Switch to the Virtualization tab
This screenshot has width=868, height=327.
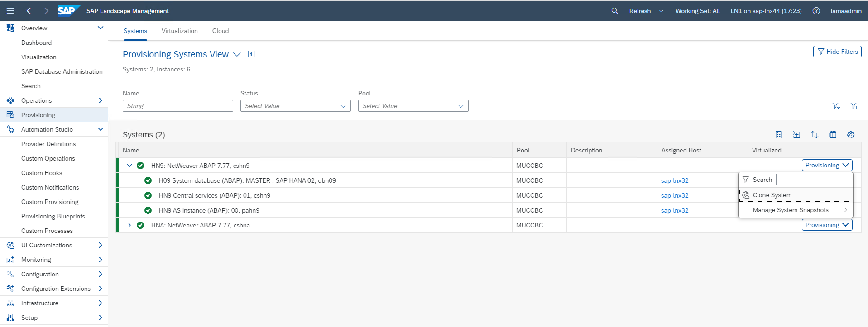(x=179, y=31)
